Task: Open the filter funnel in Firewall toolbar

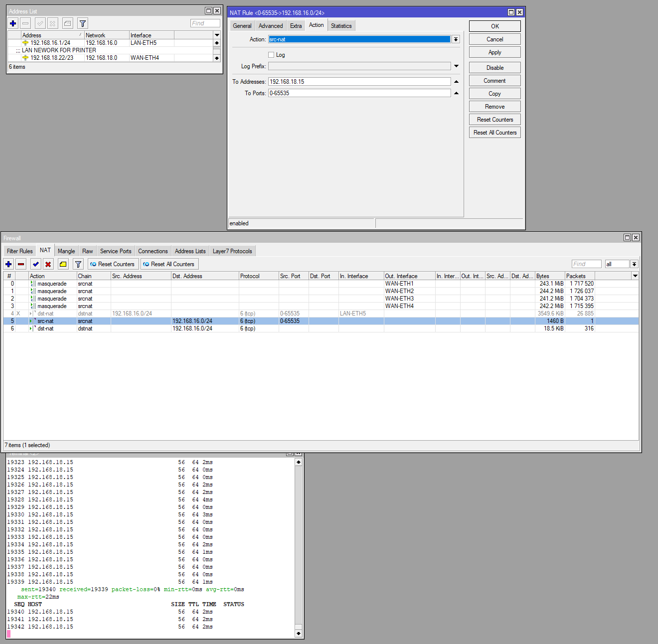Action: 78,264
